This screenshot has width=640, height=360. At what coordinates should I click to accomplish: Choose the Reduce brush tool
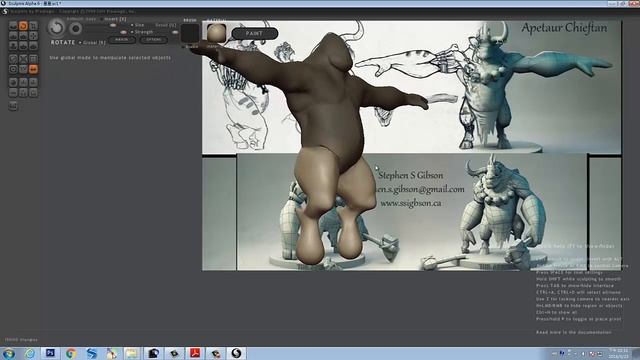coord(13,59)
